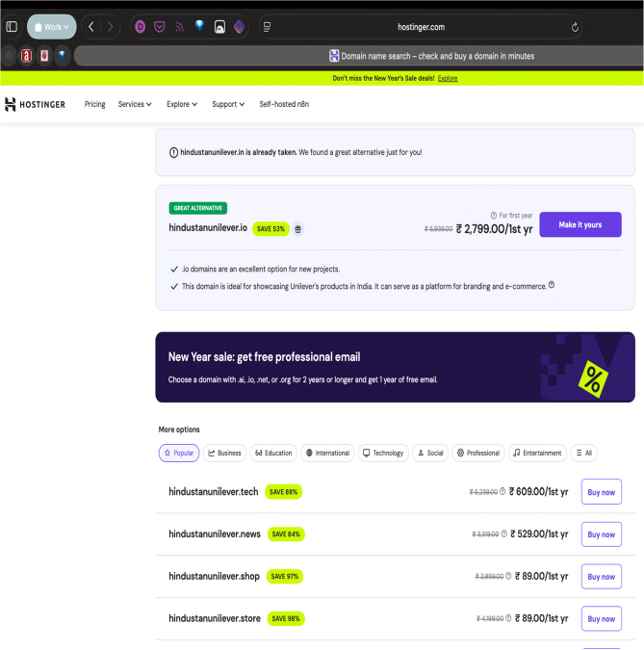
Task: Click the Hostinger logo
Action: 35,104
